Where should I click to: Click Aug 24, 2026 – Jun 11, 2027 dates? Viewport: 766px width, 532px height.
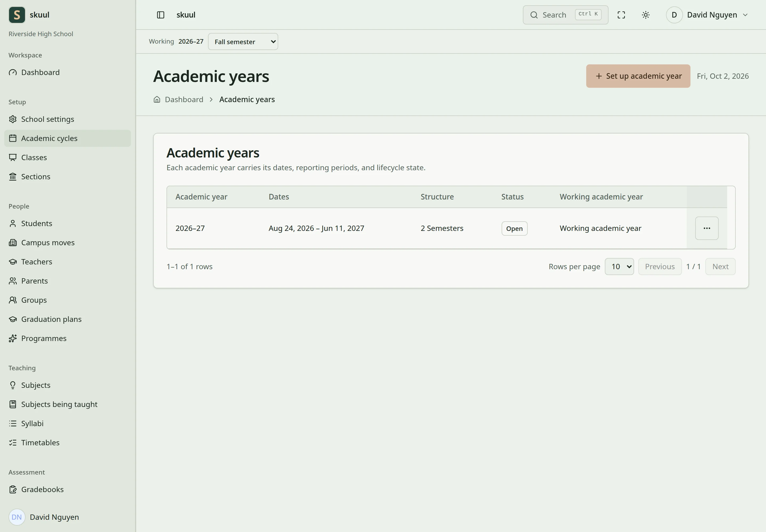(316, 228)
